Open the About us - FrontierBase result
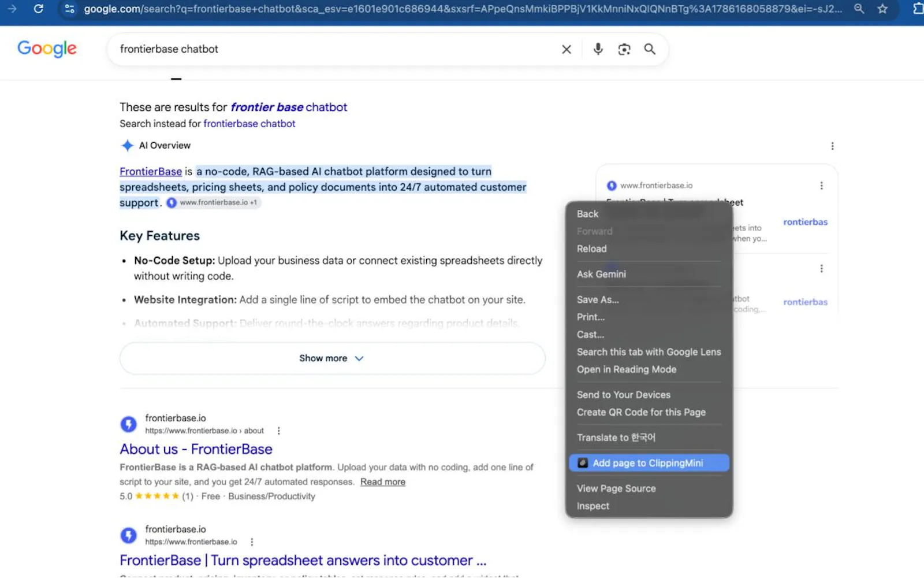This screenshot has width=924, height=578. [196, 449]
